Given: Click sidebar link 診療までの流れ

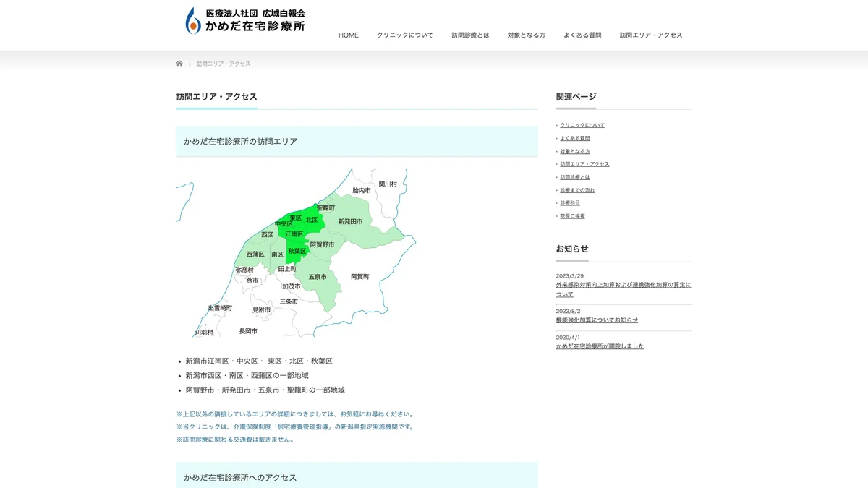Looking at the screenshot, I should pos(577,190).
